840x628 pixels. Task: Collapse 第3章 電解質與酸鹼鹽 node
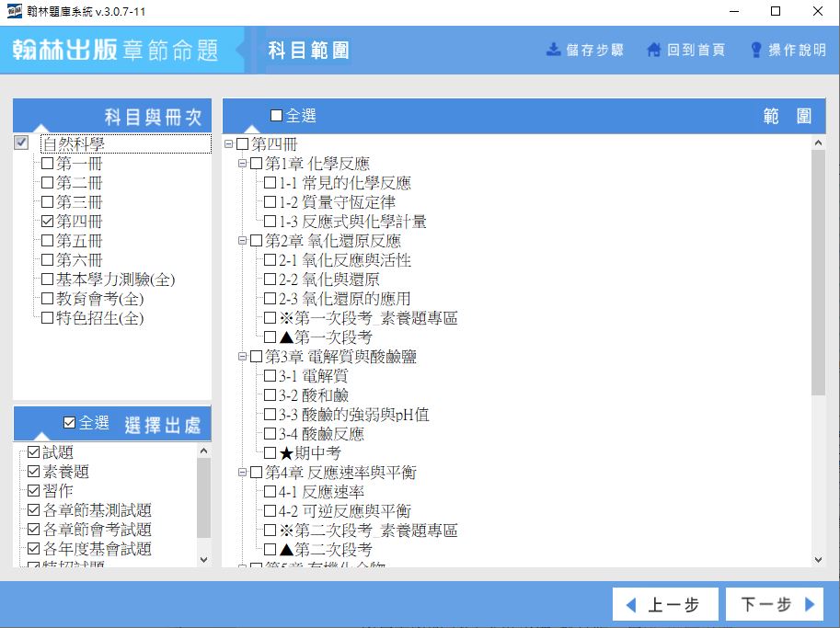point(242,356)
